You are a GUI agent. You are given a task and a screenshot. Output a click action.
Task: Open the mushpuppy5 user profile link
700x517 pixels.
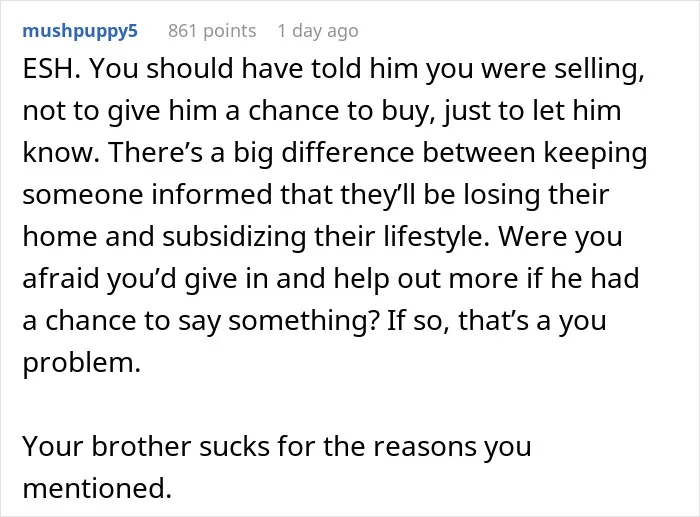[80, 31]
